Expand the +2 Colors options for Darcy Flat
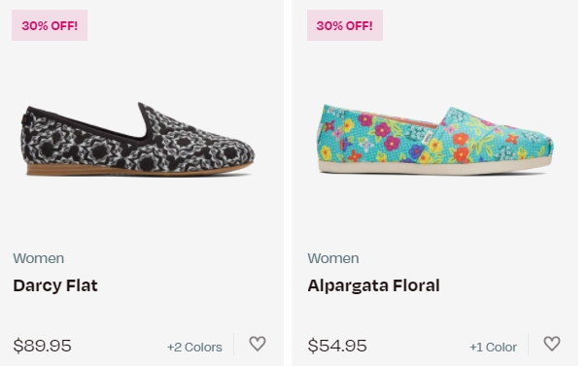 pos(194,347)
